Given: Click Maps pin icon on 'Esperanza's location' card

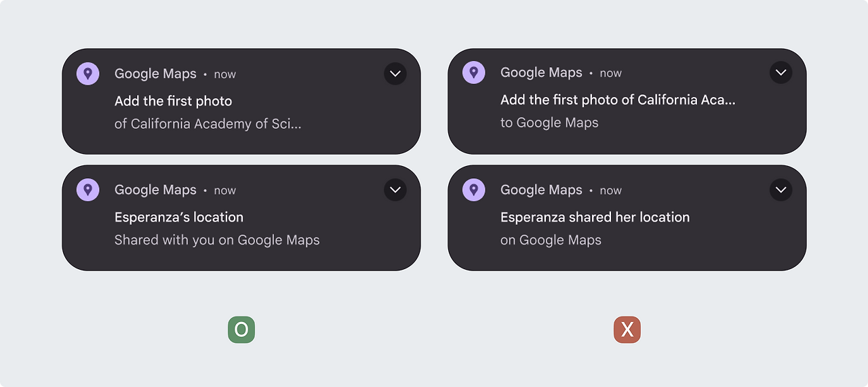Looking at the screenshot, I should pos(88,190).
